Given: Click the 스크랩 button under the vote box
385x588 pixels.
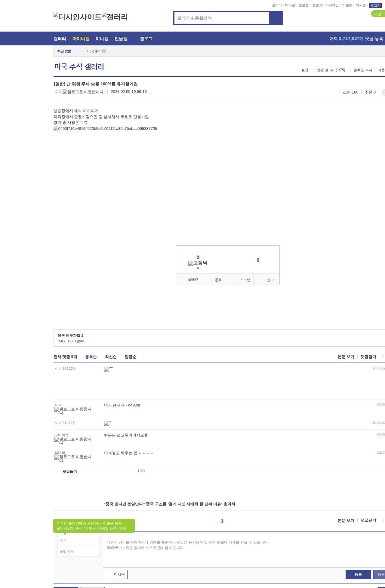Looking at the screenshot, I should pos(245,280).
